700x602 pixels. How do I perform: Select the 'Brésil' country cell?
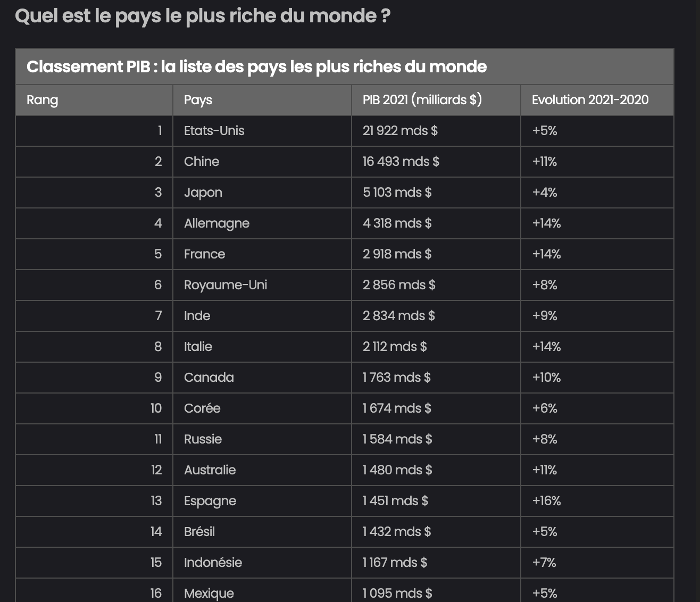[199, 532]
